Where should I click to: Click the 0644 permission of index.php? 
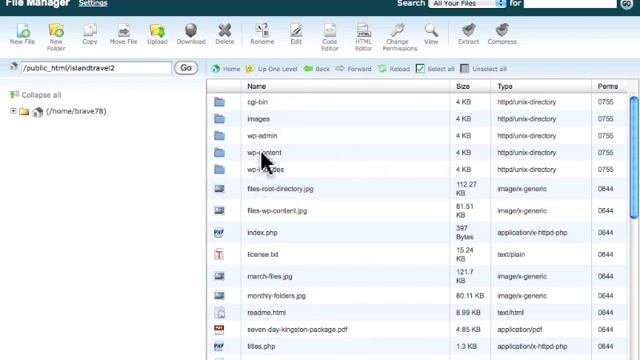pos(605,233)
